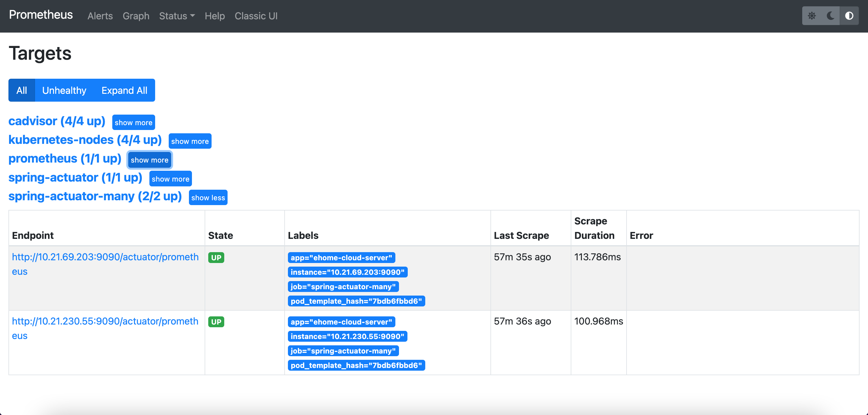Collapse spring-actuator-many with show less
868x415 pixels.
[208, 198]
